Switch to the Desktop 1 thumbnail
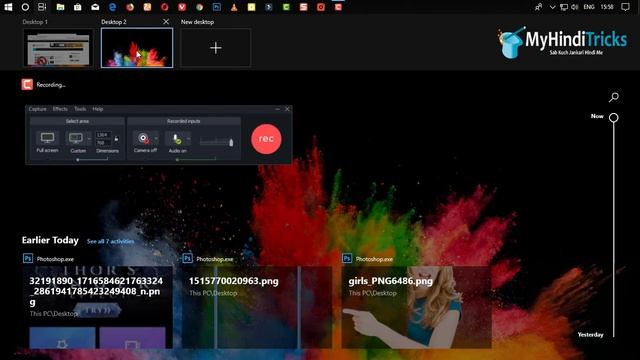The width and height of the screenshot is (640, 360). pyautogui.click(x=58, y=48)
